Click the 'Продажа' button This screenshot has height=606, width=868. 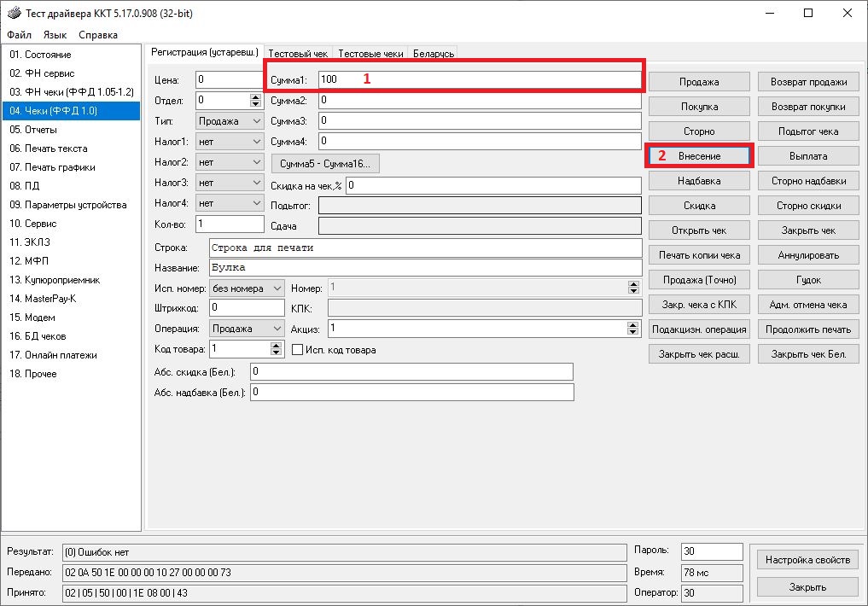coord(699,82)
